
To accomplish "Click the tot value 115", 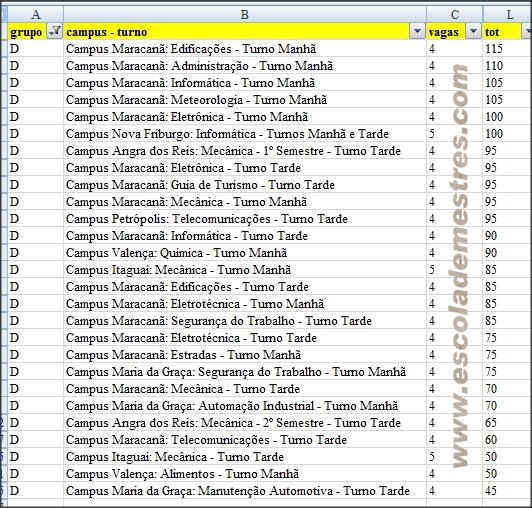I will tap(494, 49).
